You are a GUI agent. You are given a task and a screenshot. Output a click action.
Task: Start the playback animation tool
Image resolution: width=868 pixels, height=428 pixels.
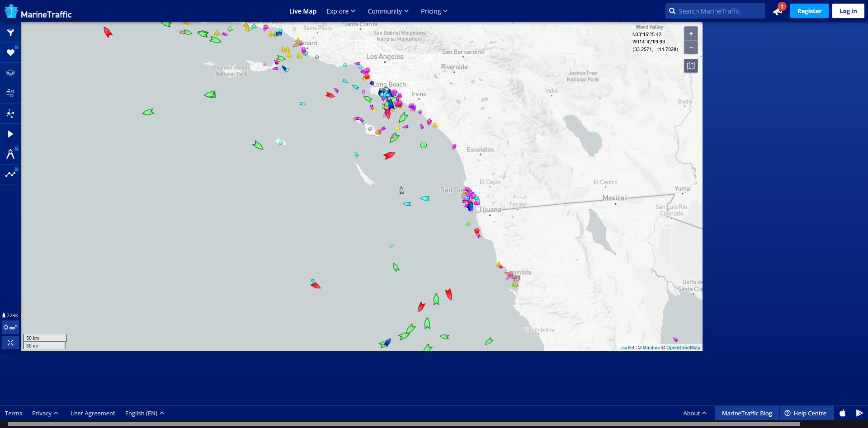[x=10, y=134]
